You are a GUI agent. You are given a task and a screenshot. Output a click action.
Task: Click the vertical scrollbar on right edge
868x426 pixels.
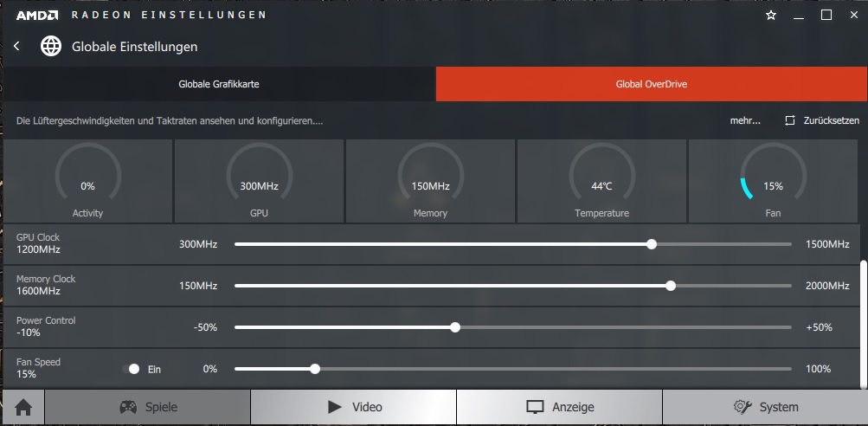point(863,324)
